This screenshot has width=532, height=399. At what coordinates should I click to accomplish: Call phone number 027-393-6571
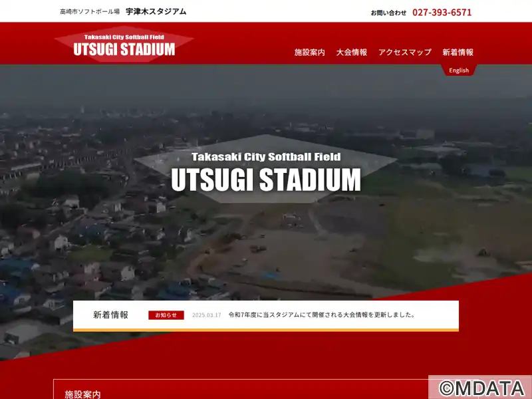tap(442, 13)
